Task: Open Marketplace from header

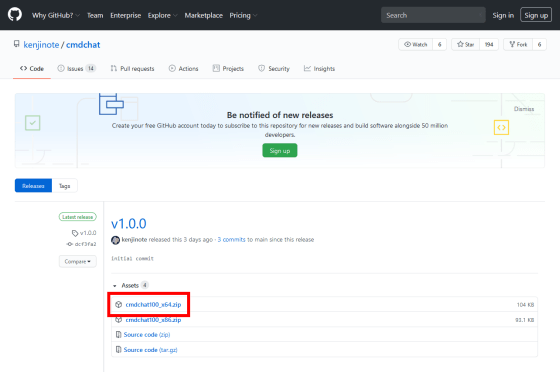Action: pyautogui.click(x=204, y=15)
